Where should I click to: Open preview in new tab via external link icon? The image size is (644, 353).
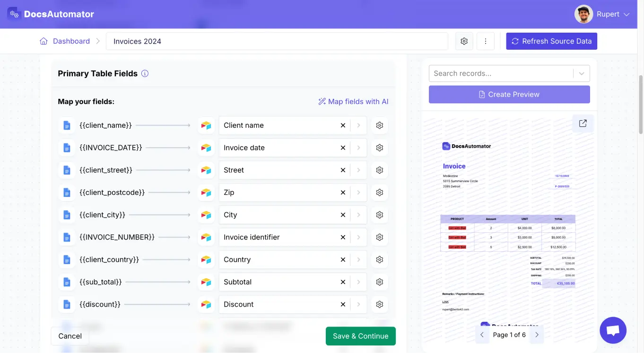tap(582, 123)
